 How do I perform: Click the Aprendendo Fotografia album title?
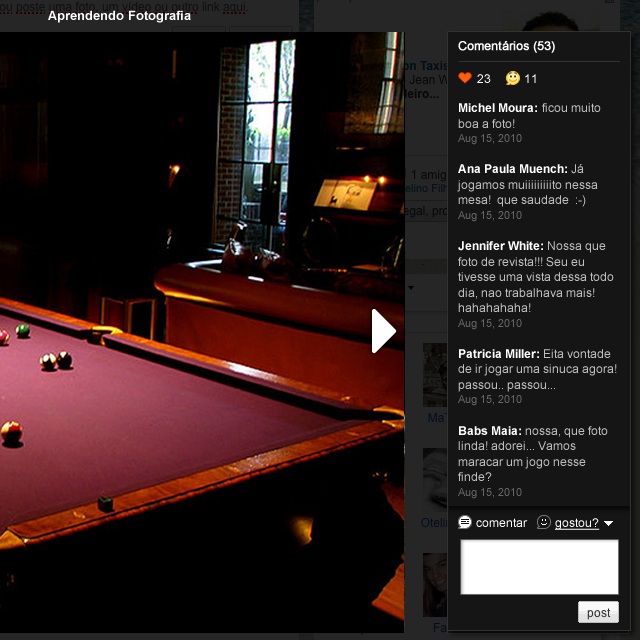119,16
